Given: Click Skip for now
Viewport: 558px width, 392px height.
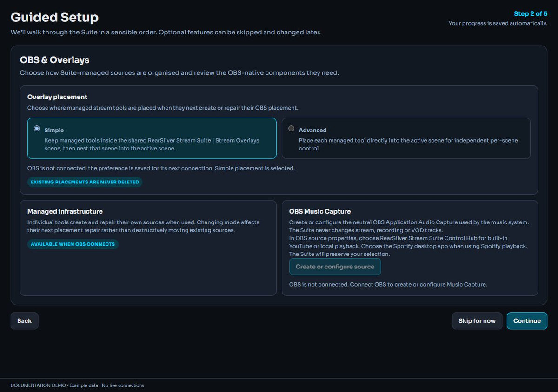Looking at the screenshot, I should pyautogui.click(x=477, y=321).
